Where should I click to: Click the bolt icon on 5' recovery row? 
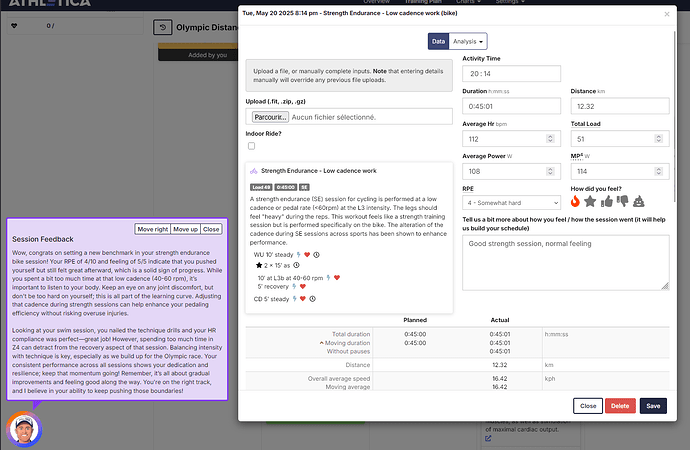click(x=294, y=286)
